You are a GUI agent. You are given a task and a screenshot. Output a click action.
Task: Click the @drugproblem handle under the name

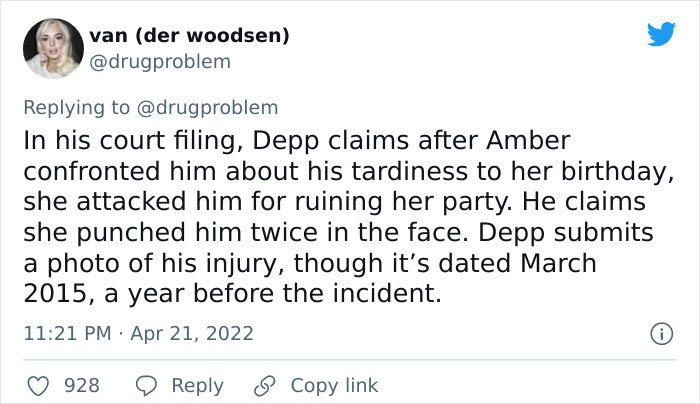(x=160, y=62)
